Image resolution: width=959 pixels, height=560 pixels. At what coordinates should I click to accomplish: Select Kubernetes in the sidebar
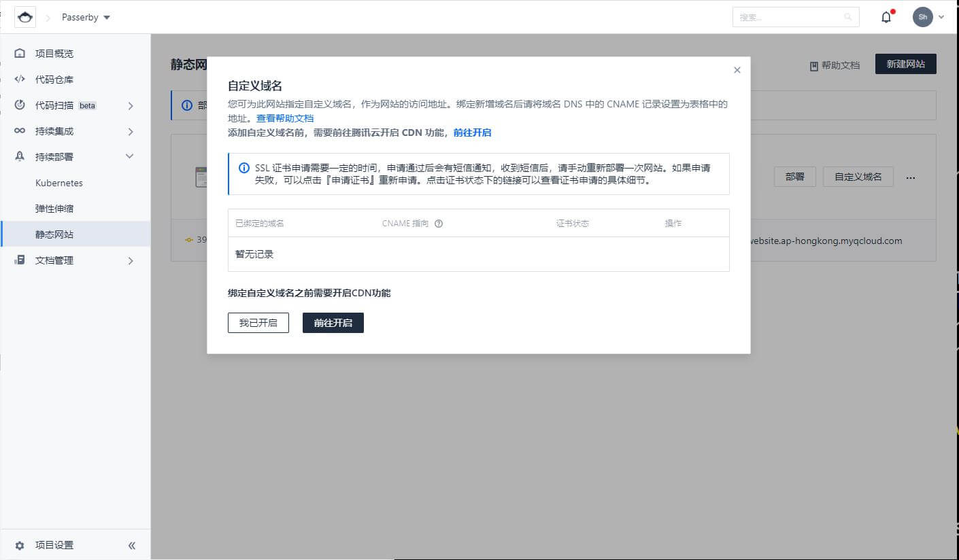coord(59,183)
